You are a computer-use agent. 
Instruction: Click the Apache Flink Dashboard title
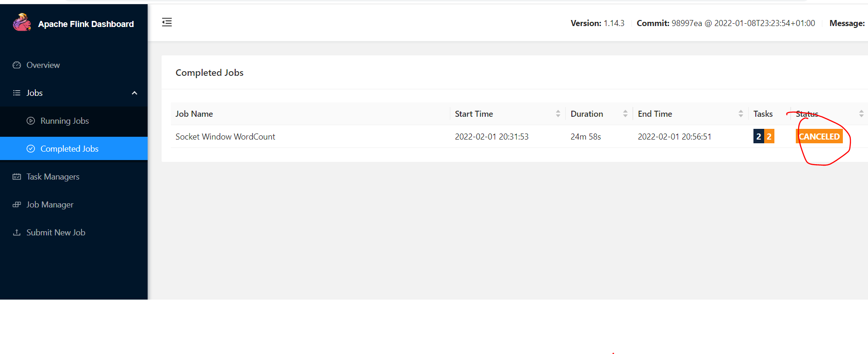86,24
